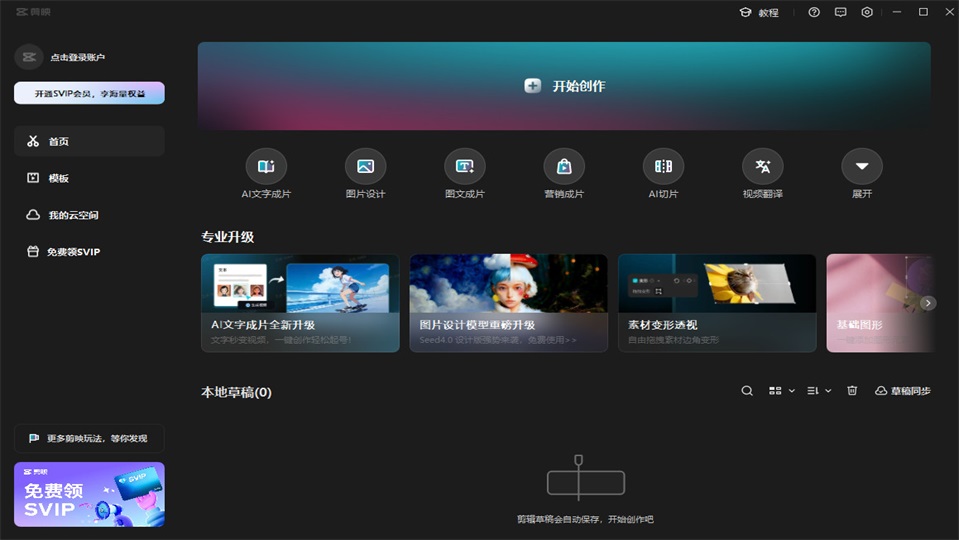The image size is (959, 540).
Task: Click the 本地草稿(0) heading
Action: (x=236, y=392)
